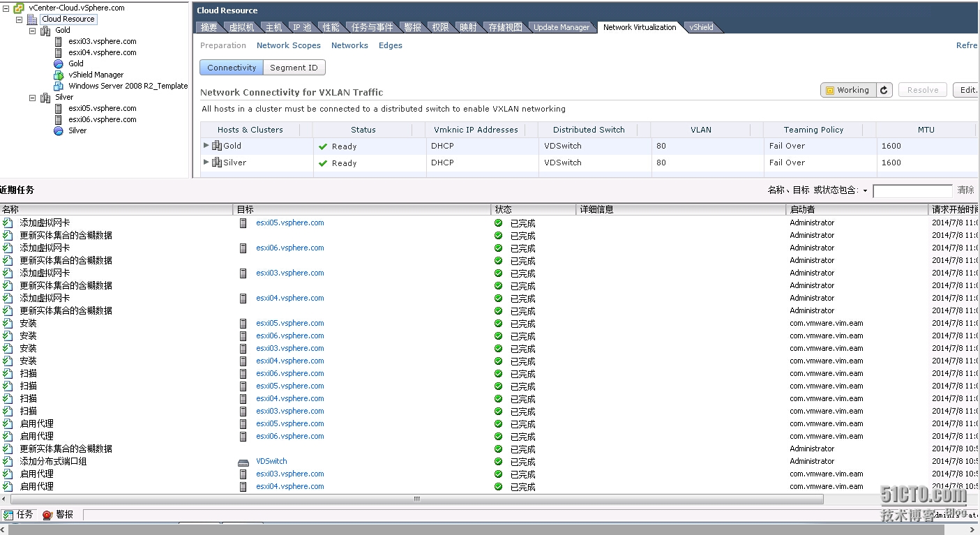Click the esxi03.vsphere.com host icon in the tree
Image resolution: width=980 pixels, height=535 pixels.
click(x=59, y=41)
